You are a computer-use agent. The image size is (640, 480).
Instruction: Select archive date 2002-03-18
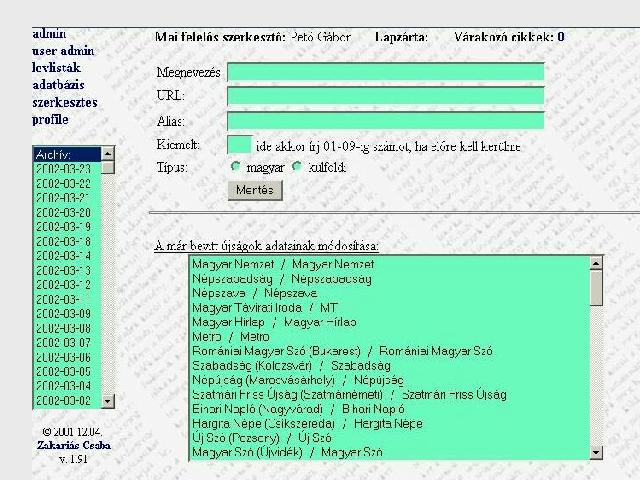point(67,242)
